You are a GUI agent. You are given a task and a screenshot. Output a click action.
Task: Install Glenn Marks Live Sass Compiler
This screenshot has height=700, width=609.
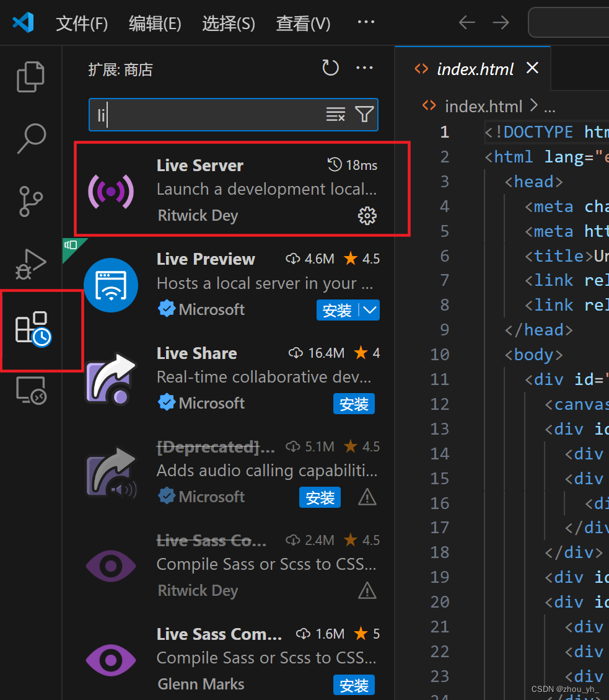(354, 685)
